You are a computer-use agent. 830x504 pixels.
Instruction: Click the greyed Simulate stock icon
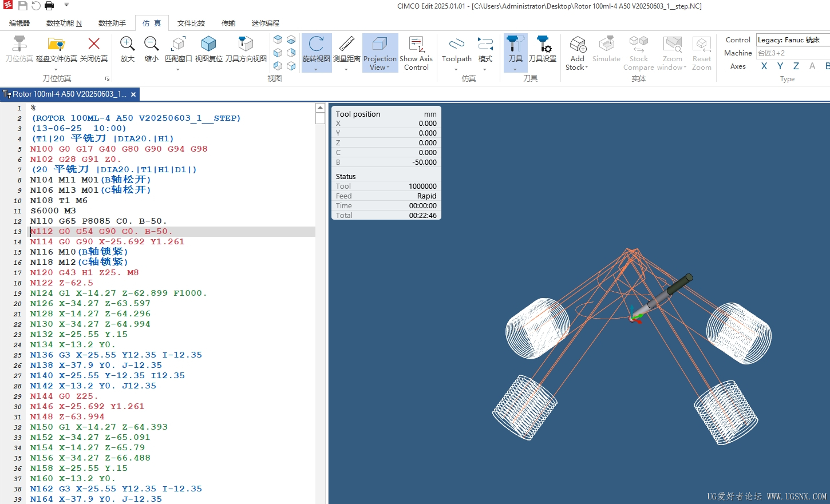coord(606,43)
